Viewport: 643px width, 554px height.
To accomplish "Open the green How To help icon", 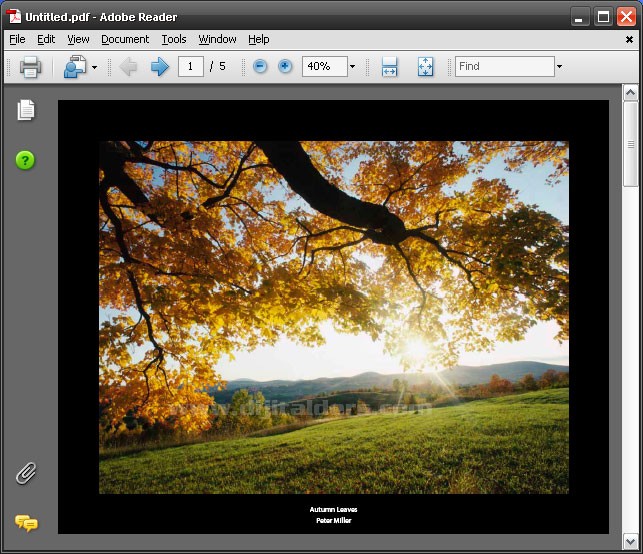I will (25, 160).
